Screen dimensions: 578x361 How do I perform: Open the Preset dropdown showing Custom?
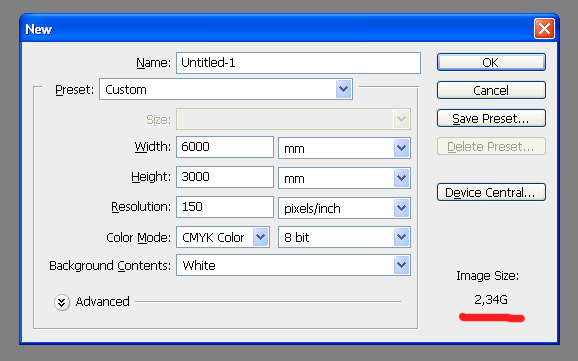(x=226, y=89)
